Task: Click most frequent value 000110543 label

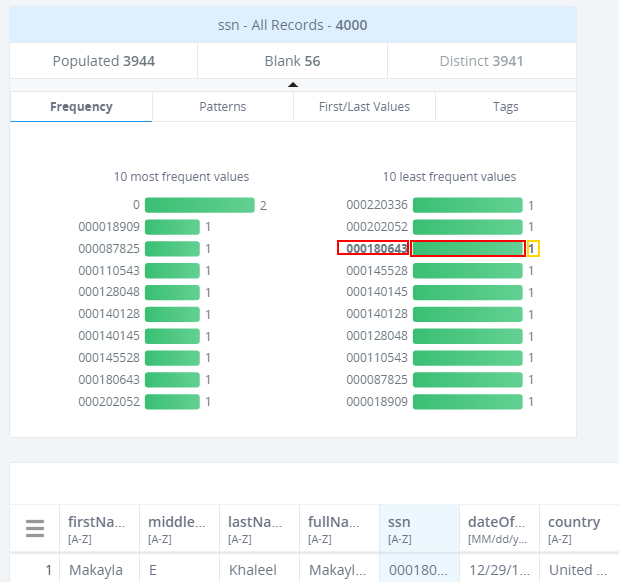Action: point(109,271)
